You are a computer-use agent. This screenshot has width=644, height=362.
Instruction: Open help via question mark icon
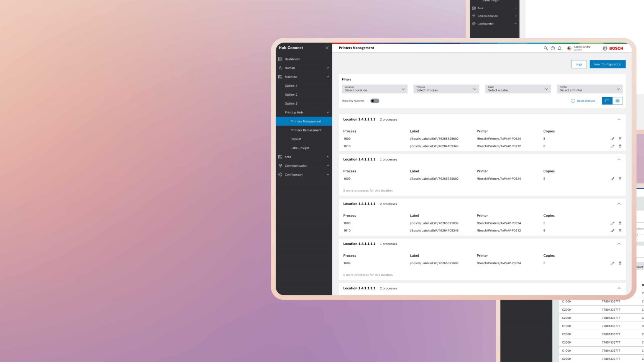coord(553,48)
